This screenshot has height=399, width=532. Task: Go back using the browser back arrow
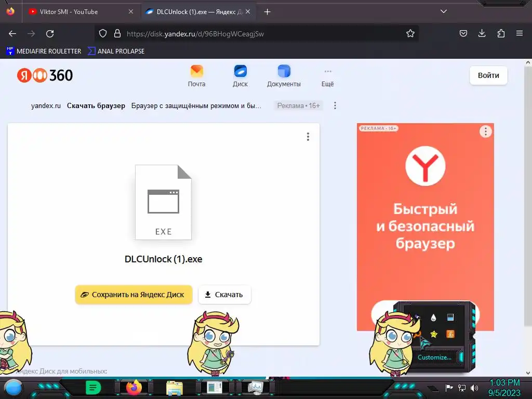click(x=12, y=34)
